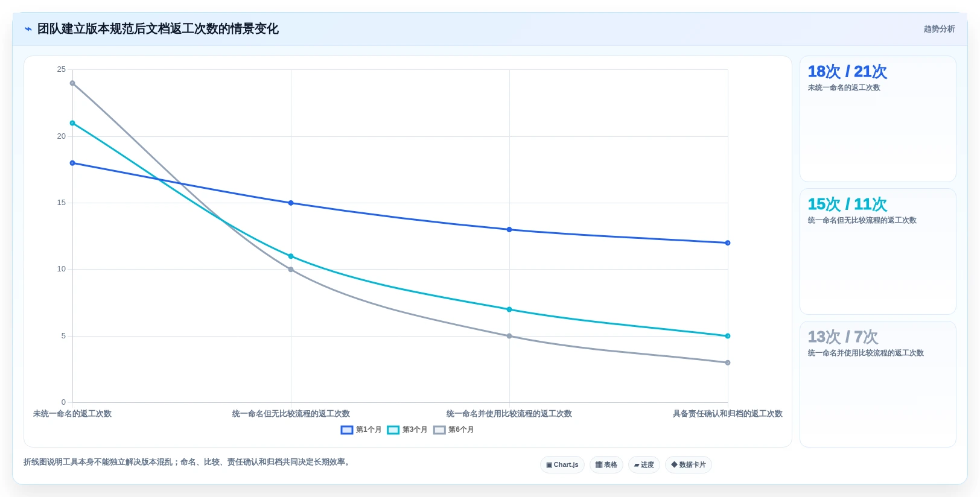Click the blue final point at value 12

click(x=728, y=243)
